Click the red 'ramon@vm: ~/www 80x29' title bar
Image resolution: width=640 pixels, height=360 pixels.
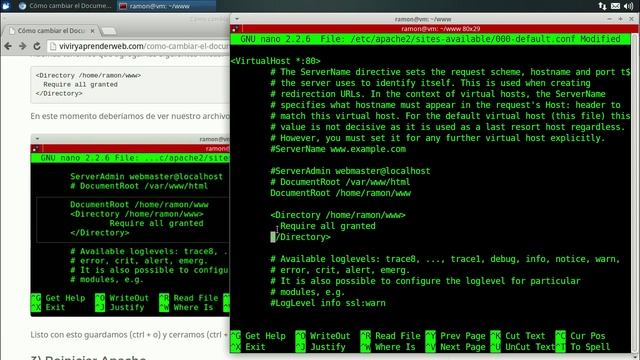click(440, 29)
